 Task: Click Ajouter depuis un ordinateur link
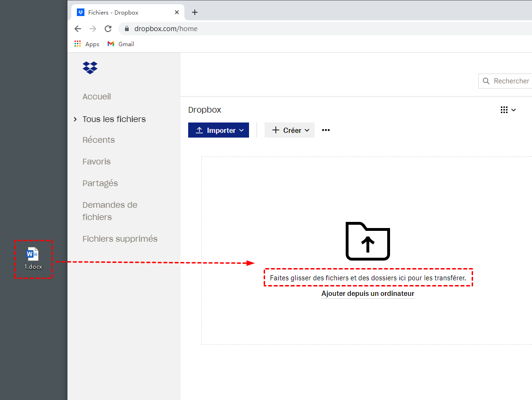pos(368,294)
